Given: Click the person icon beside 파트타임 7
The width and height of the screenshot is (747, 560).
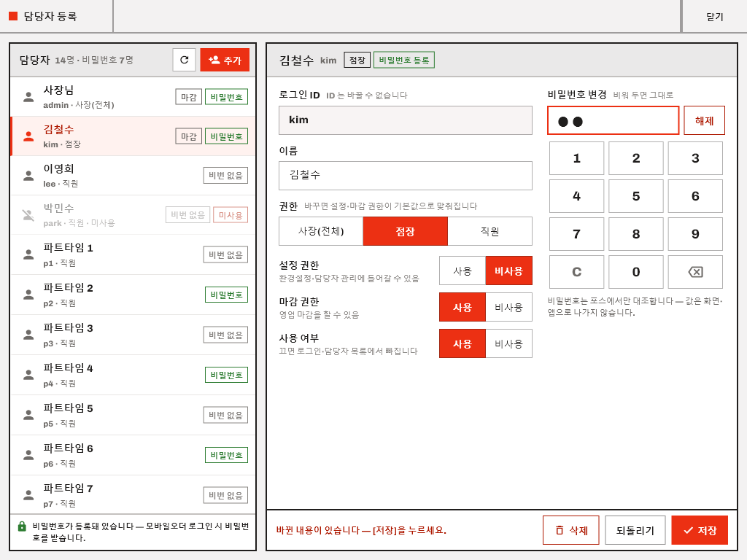Looking at the screenshot, I should 28,495.
